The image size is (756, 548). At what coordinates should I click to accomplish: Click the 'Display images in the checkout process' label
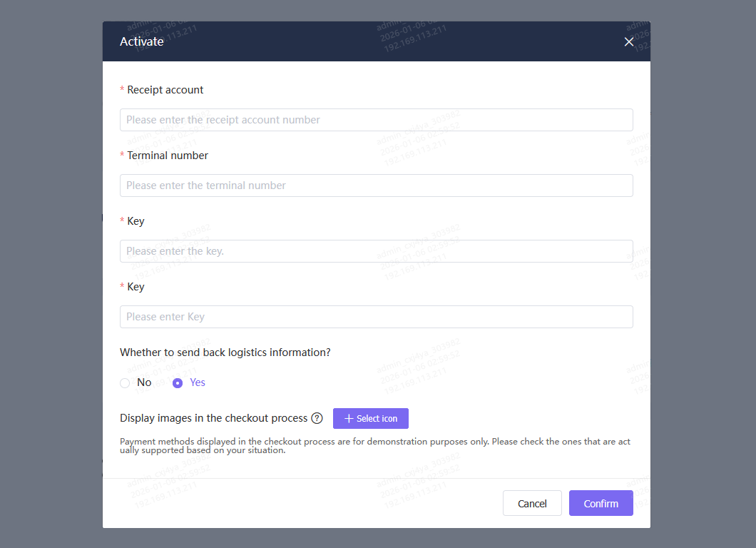[x=214, y=418]
